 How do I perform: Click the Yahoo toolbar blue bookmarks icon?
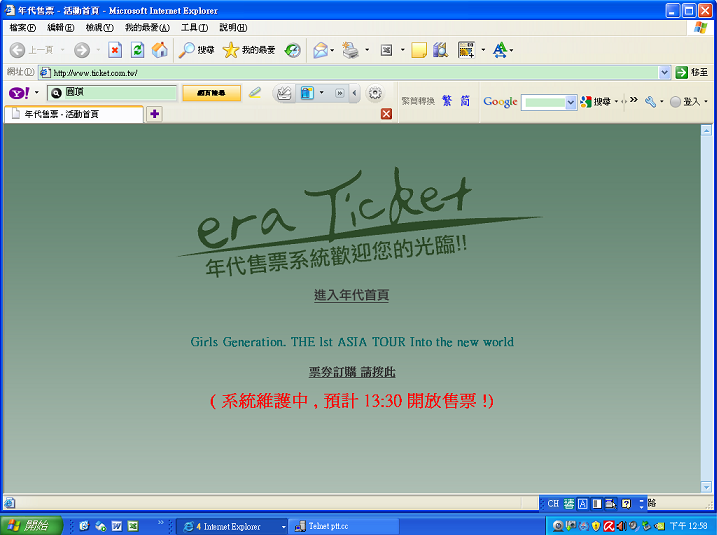click(307, 93)
